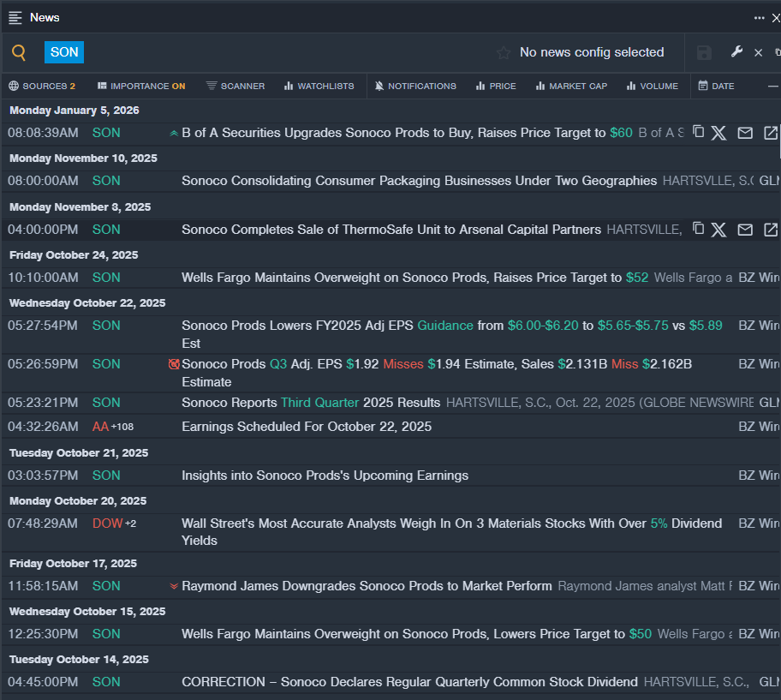The height and width of the screenshot is (700, 781).
Task: Open the ThermoSafe sale story in new window
Action: tap(771, 230)
